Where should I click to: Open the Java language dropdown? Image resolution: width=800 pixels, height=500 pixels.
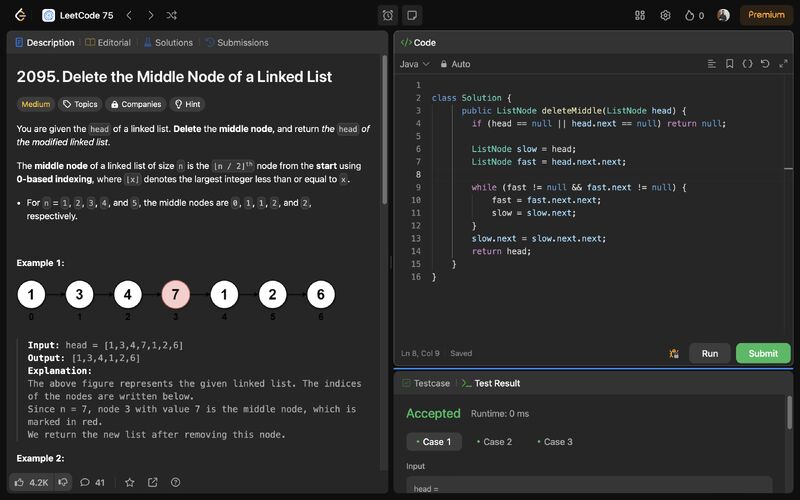[414, 64]
